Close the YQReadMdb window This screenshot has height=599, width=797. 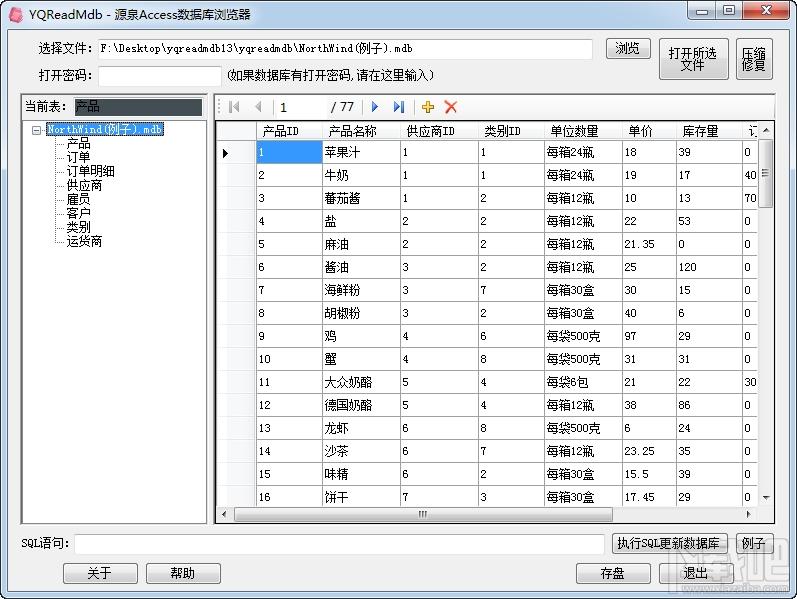pyautogui.click(x=765, y=10)
